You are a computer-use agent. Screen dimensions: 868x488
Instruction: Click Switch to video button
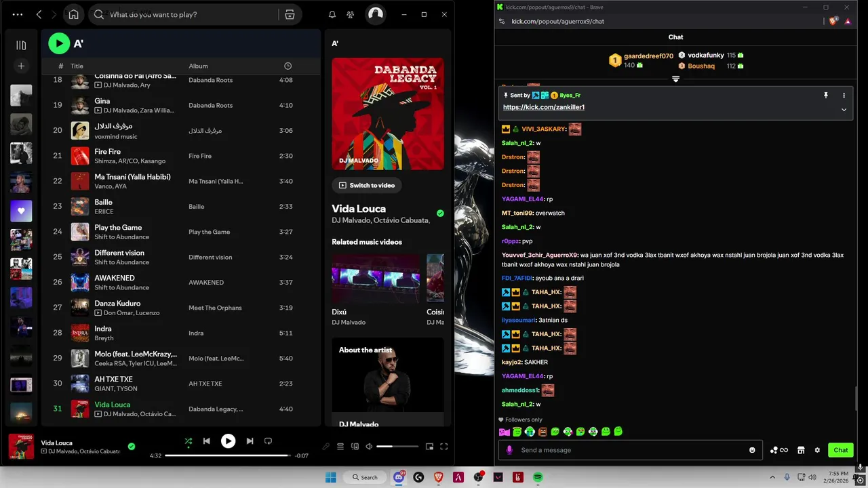(366, 185)
